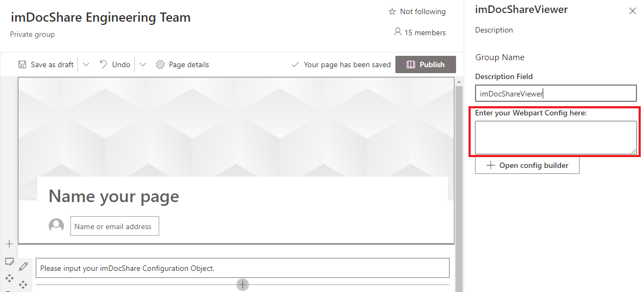Click the edit section icon
644x292 pixels.
(9, 261)
